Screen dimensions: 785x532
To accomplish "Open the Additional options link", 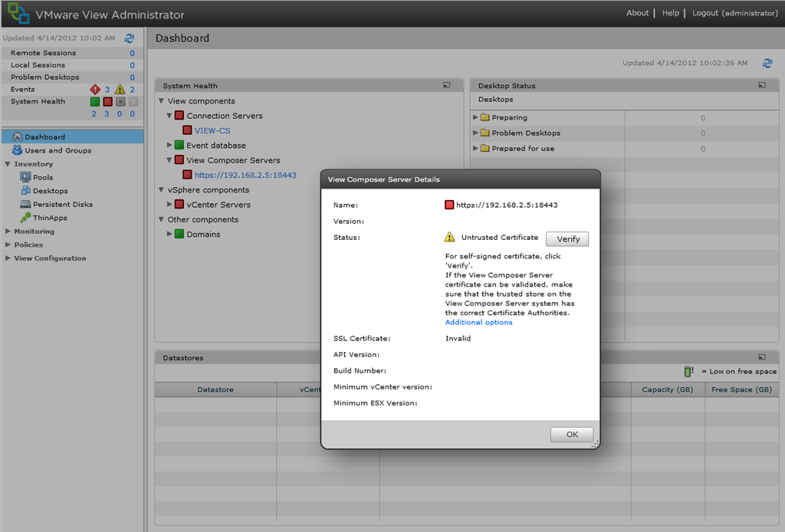I will click(x=478, y=322).
